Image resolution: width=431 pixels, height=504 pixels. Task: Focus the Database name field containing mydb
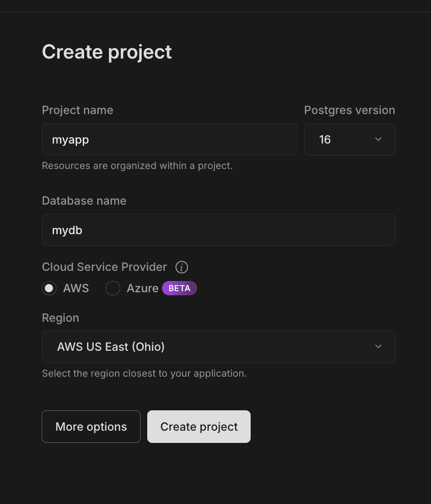click(x=218, y=230)
